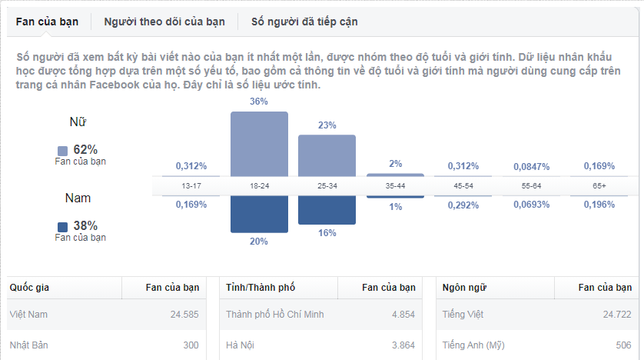Click the female 18-24 bar showing 36%
Viewport: 644px width, 360px height.
(x=259, y=144)
